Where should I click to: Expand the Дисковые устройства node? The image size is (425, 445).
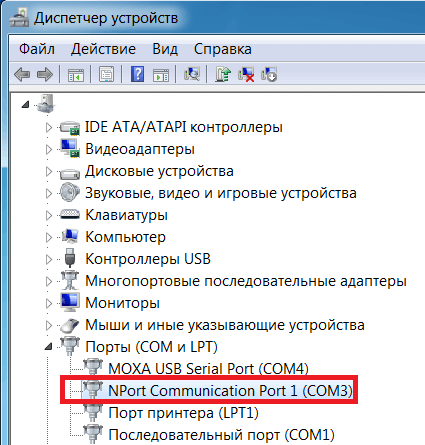[x=49, y=171]
